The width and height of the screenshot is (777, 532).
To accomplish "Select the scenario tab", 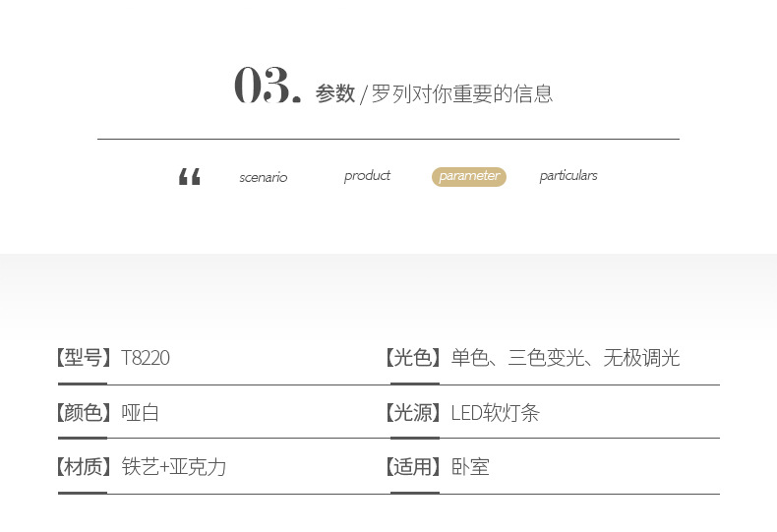I will pyautogui.click(x=264, y=177).
